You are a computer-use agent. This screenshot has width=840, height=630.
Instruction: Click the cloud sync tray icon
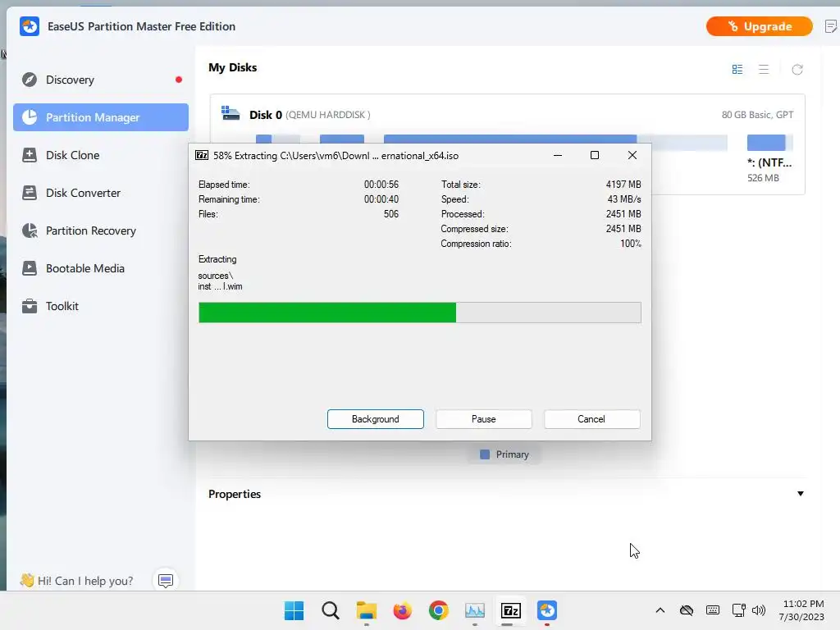tap(687, 610)
